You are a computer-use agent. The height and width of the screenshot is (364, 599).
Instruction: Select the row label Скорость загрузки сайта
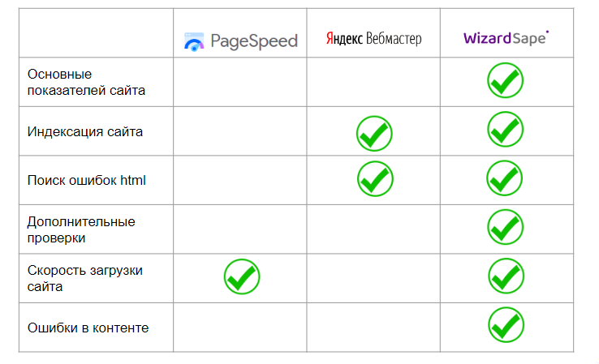tap(84, 278)
